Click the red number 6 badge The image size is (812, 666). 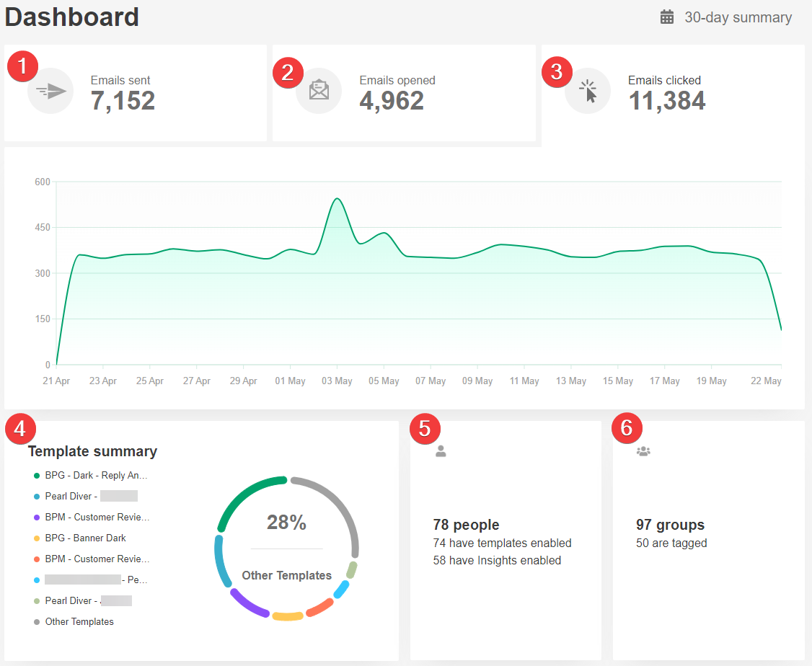(627, 428)
